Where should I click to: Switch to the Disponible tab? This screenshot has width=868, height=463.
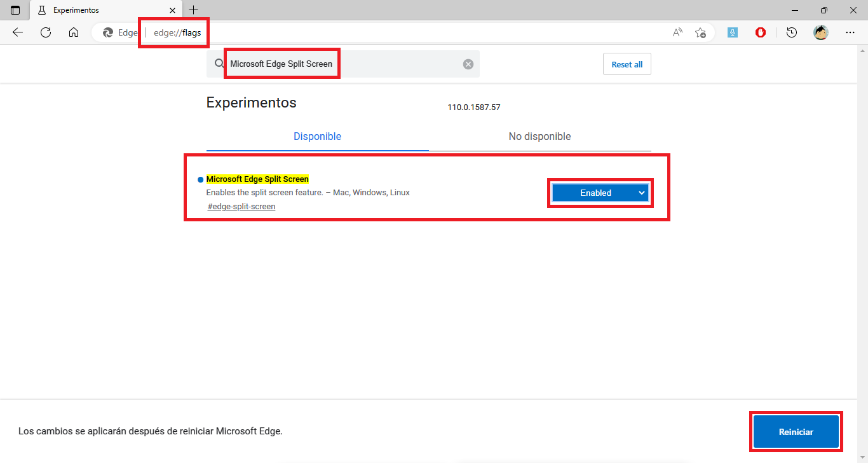[x=317, y=137]
